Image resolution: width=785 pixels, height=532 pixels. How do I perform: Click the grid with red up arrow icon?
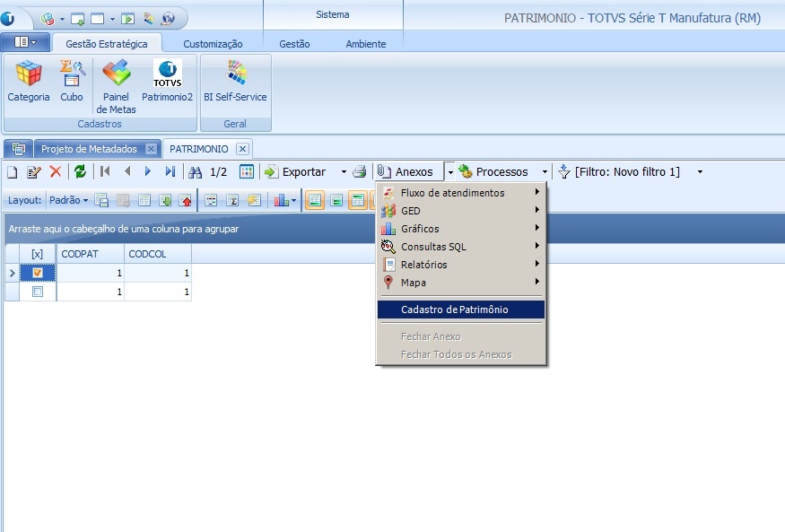click(x=186, y=201)
